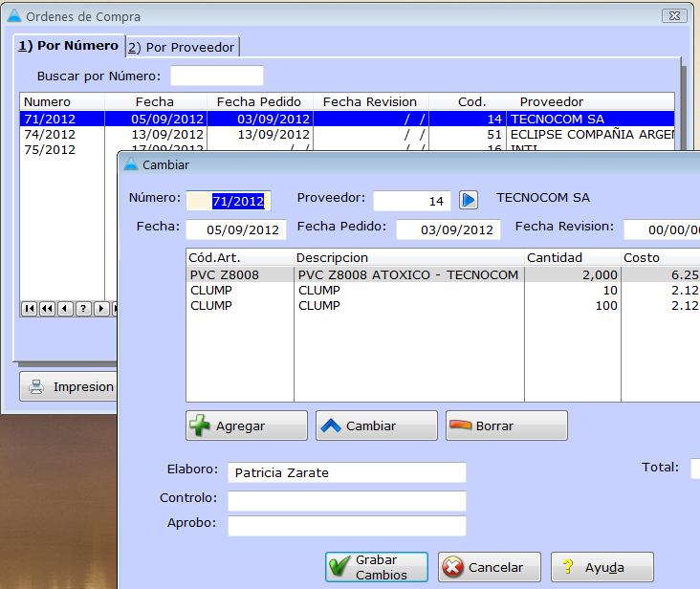The height and width of the screenshot is (589, 700).
Task: Click the question mark search navigation button
Action: pyautogui.click(x=83, y=308)
